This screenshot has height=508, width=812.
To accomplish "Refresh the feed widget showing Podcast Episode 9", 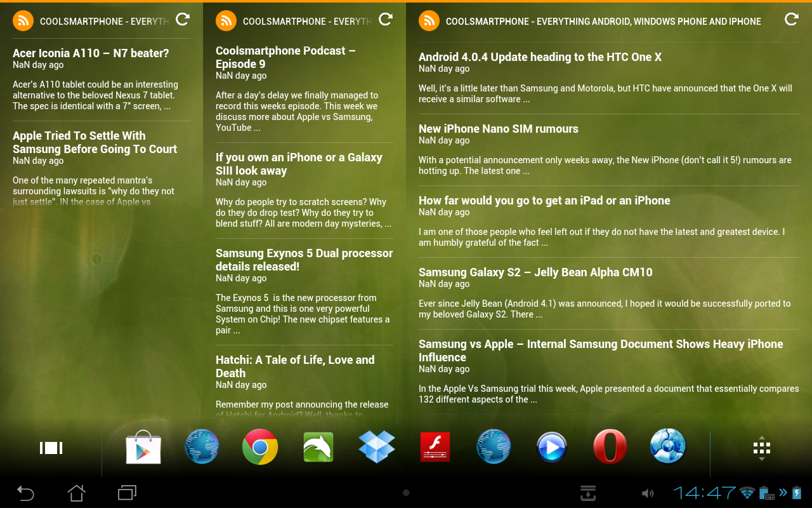I will tap(386, 20).
